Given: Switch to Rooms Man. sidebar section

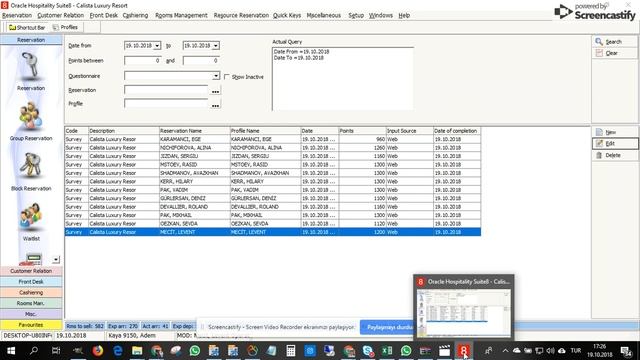Looking at the screenshot, I should coord(31,303).
